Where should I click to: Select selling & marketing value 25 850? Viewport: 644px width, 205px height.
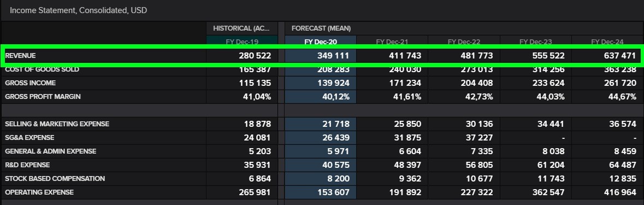(407, 124)
